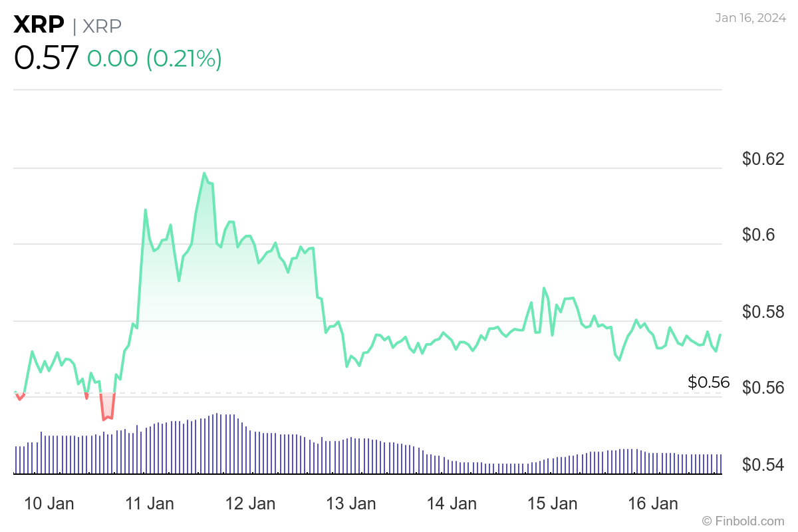Click the 13 Jan date marker
This screenshot has width=798, height=532.
[351, 504]
